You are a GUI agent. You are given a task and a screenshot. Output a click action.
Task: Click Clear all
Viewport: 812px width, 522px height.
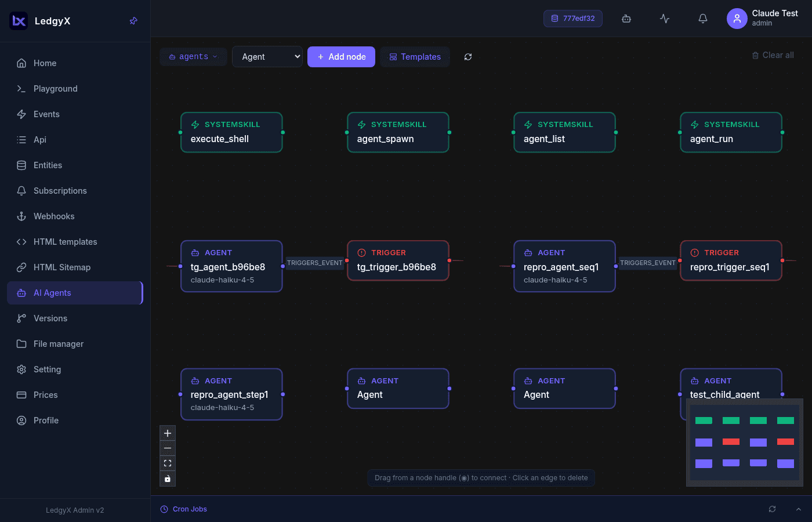[x=773, y=55]
